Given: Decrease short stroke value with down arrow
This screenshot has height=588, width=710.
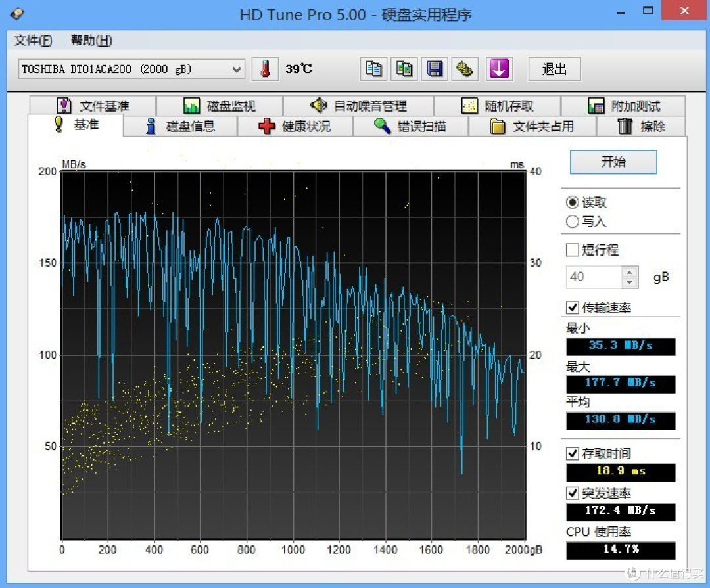Looking at the screenshot, I should [629, 283].
